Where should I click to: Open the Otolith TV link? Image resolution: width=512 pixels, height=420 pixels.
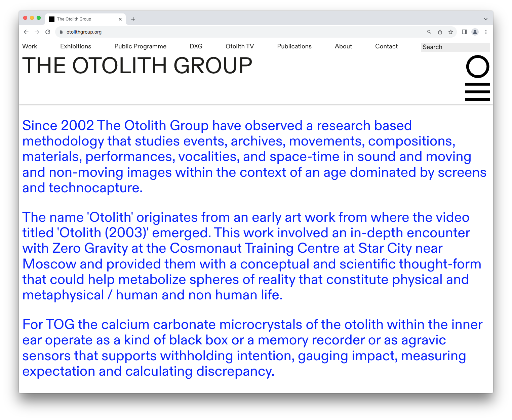pyautogui.click(x=240, y=46)
